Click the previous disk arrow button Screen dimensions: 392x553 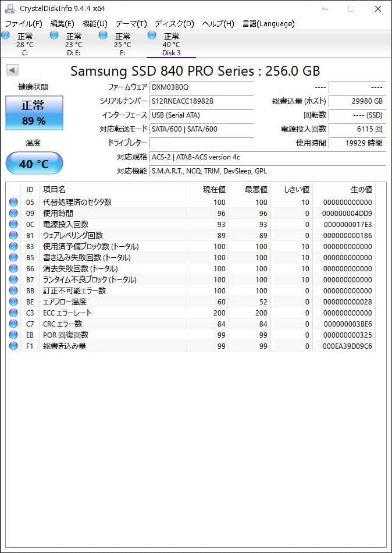click(x=12, y=70)
